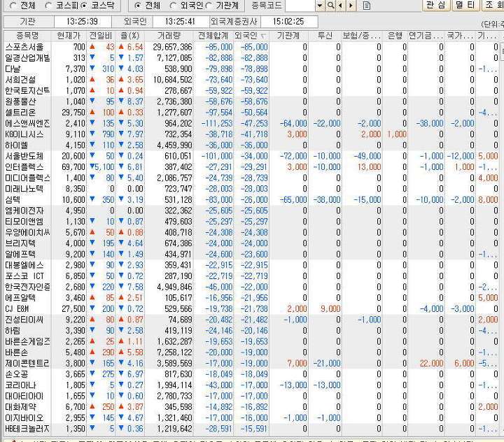Click the previous stock left arrow
The height and width of the screenshot is (442, 504).
341,6
